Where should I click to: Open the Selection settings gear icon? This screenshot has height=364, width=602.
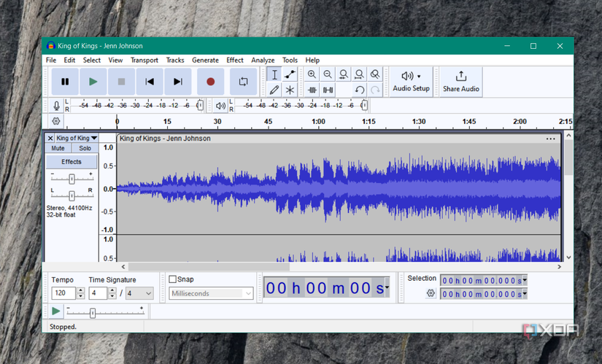(431, 293)
